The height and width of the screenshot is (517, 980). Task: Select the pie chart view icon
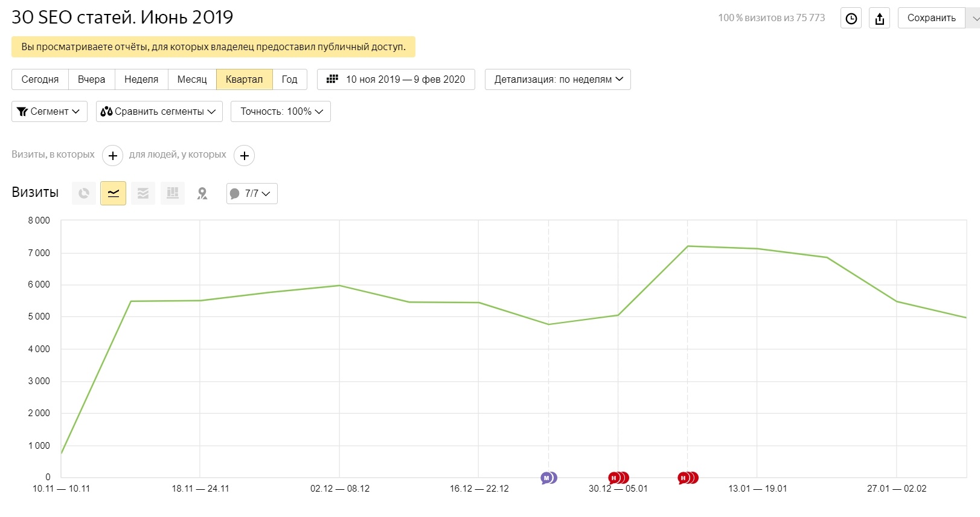[x=84, y=193]
